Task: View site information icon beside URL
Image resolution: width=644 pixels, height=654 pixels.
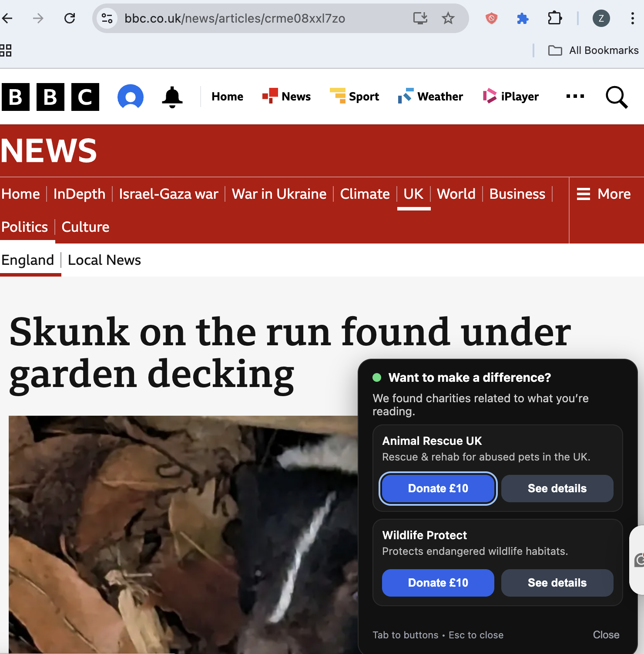Action: (x=107, y=18)
